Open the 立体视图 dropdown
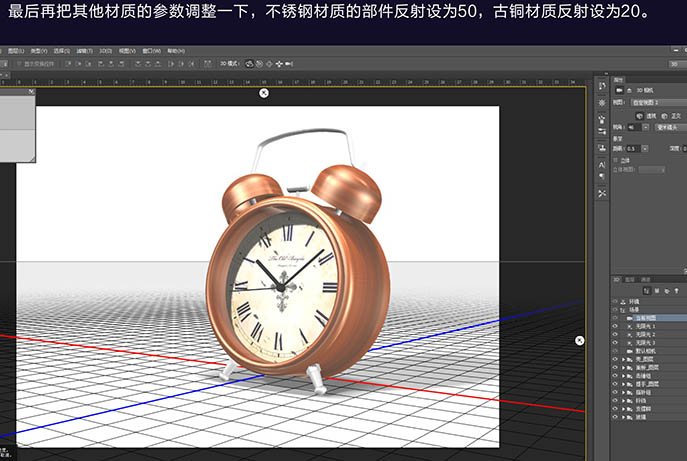Screen dimensions: 687x461 (652, 170)
